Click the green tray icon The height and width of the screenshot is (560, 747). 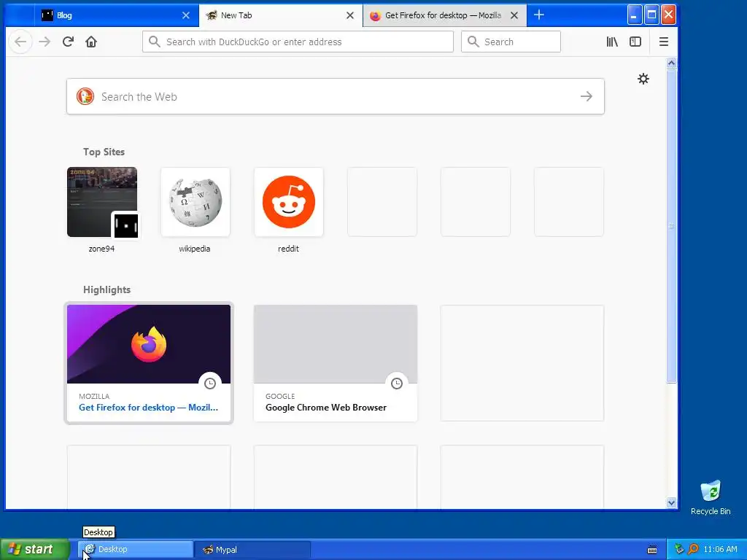tap(679, 550)
